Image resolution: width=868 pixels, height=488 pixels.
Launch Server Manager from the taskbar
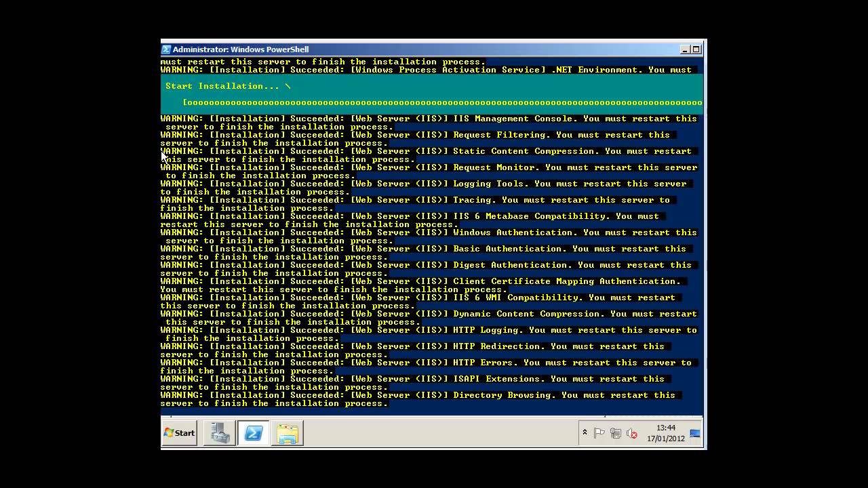point(220,433)
